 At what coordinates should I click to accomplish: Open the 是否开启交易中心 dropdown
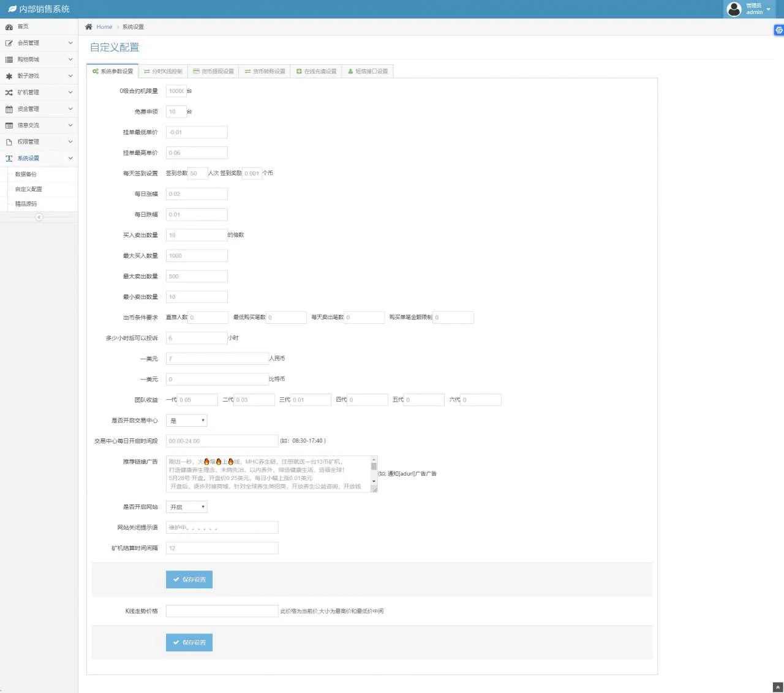(x=186, y=421)
